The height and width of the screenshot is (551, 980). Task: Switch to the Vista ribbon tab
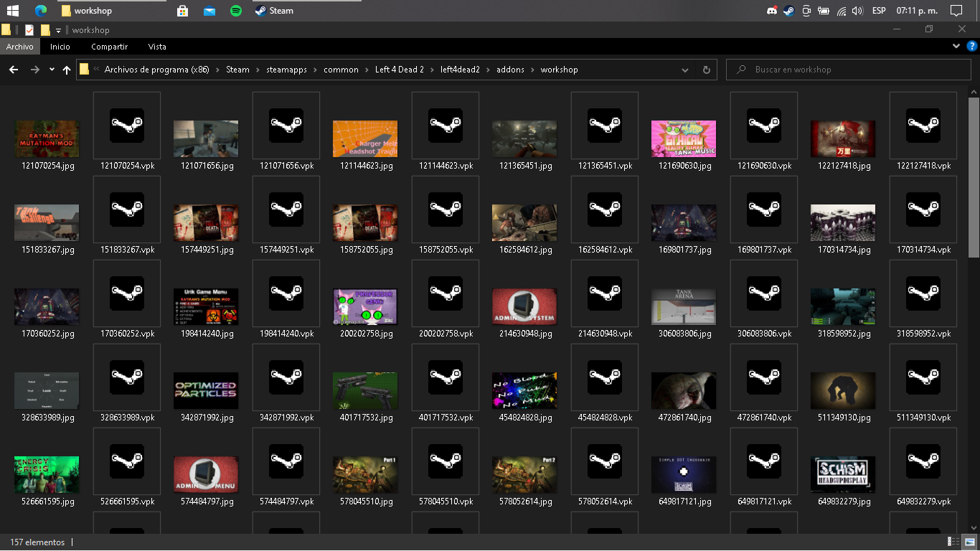[x=157, y=47]
